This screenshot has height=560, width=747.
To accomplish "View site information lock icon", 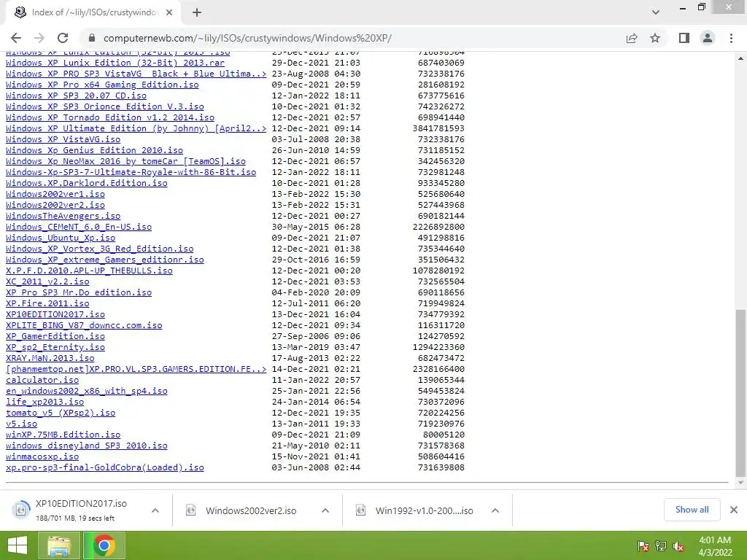I will (92, 38).
